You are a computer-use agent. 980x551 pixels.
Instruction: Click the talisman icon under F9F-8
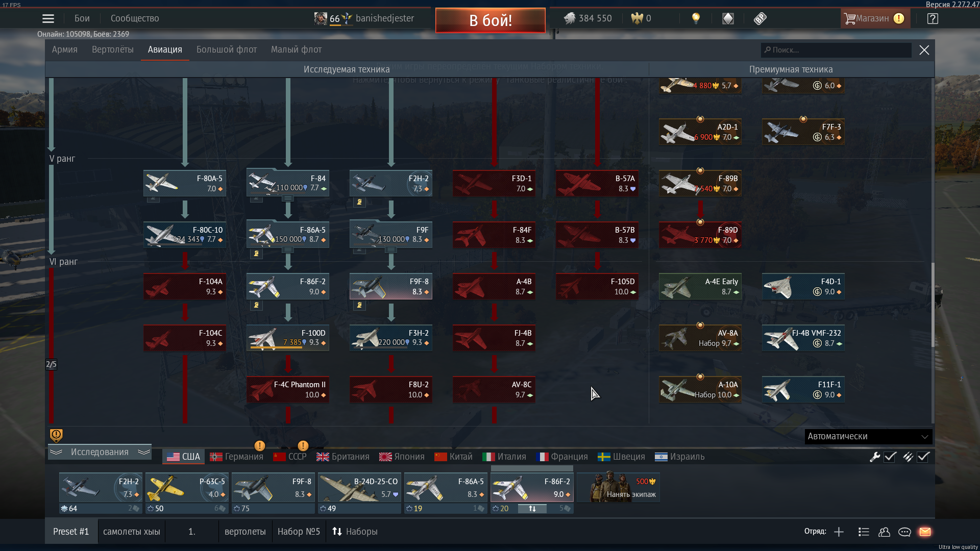pyautogui.click(x=359, y=306)
